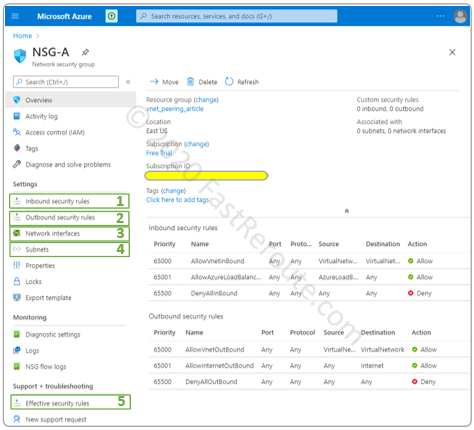Image resolution: width=474 pixels, height=430 pixels.
Task: Click the preview features icon beside Microsoft Azure
Action: [112, 16]
